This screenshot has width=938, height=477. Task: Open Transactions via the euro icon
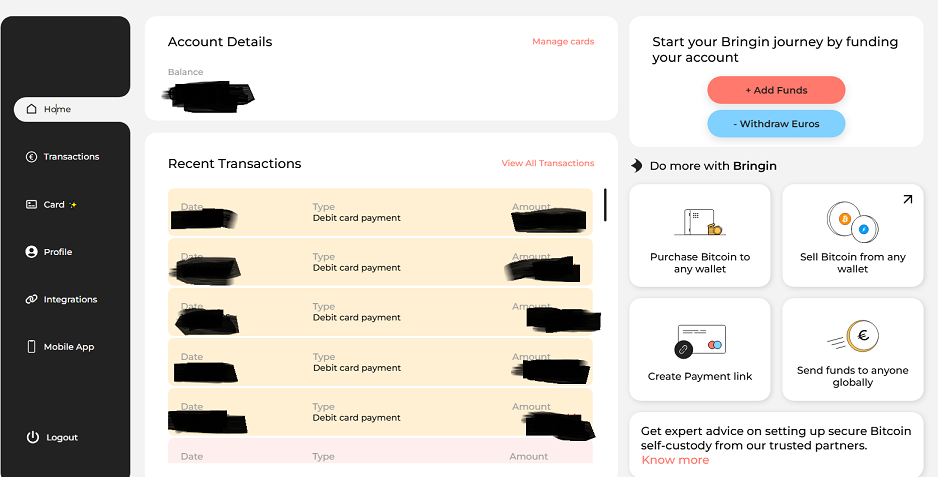31,157
